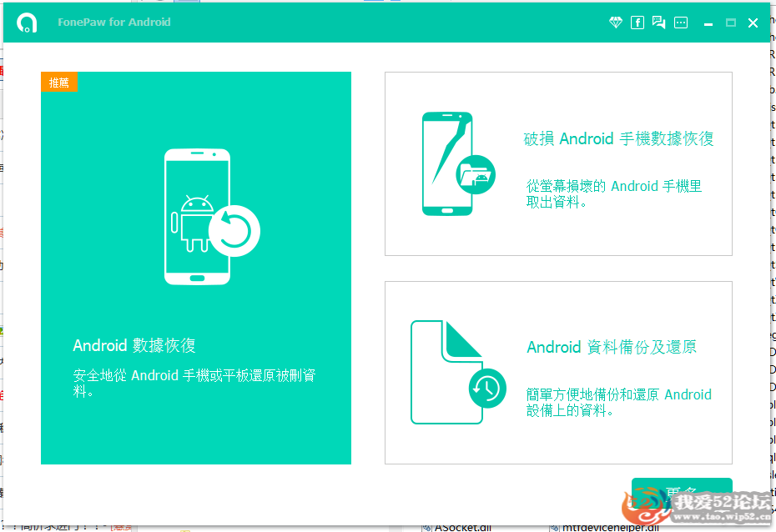The width and height of the screenshot is (776, 532).
Task: Click the 安全地從 Android 手機 description text
Action: (x=194, y=384)
